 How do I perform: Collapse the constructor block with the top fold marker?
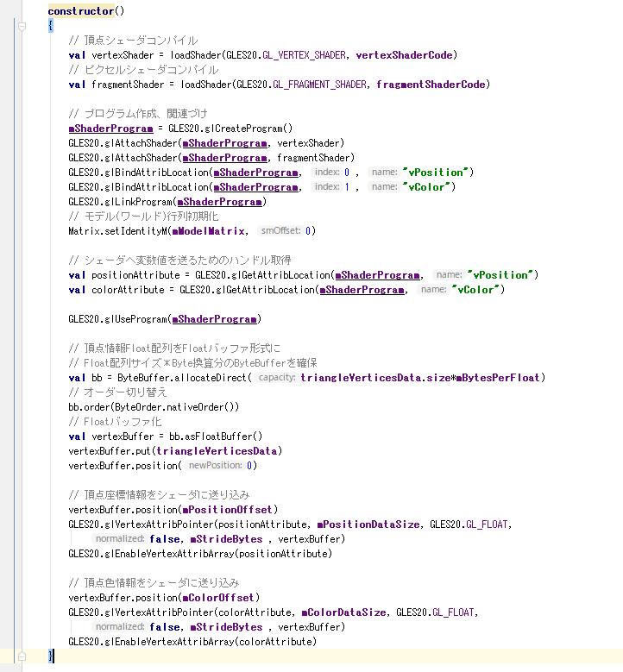pyautogui.click(x=22, y=27)
